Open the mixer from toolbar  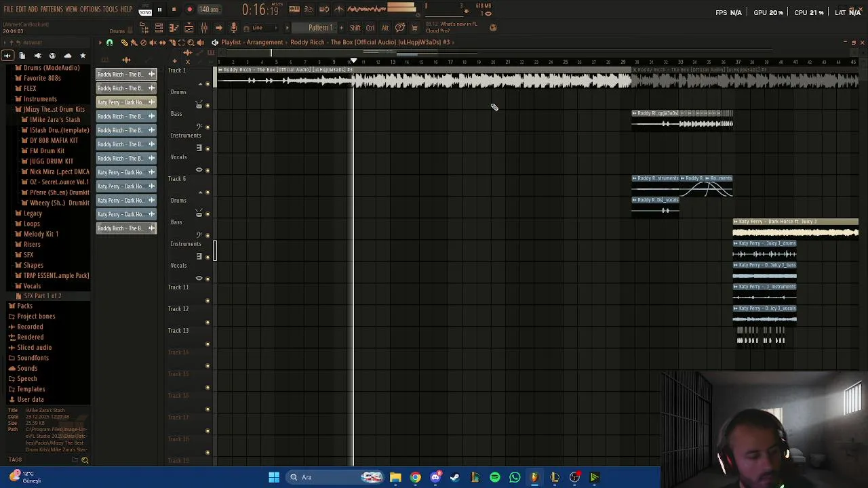point(204,28)
